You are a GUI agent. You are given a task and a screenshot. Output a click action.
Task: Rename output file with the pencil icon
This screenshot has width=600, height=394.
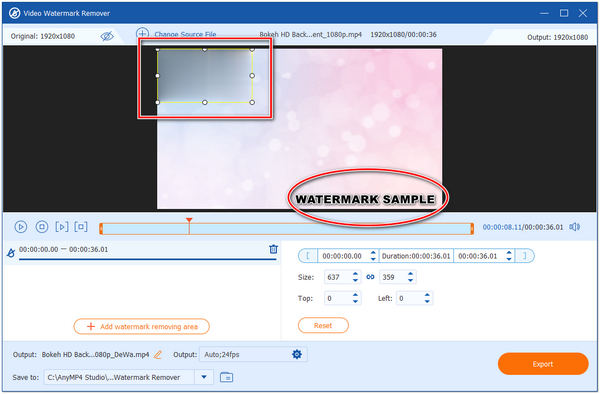click(158, 355)
